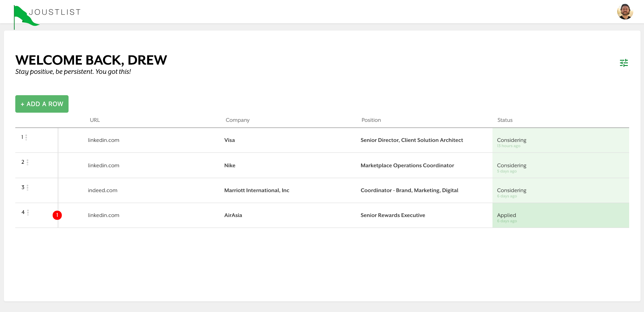Open the linkedin.com link for Visa
This screenshot has width=644, height=312.
click(x=103, y=140)
